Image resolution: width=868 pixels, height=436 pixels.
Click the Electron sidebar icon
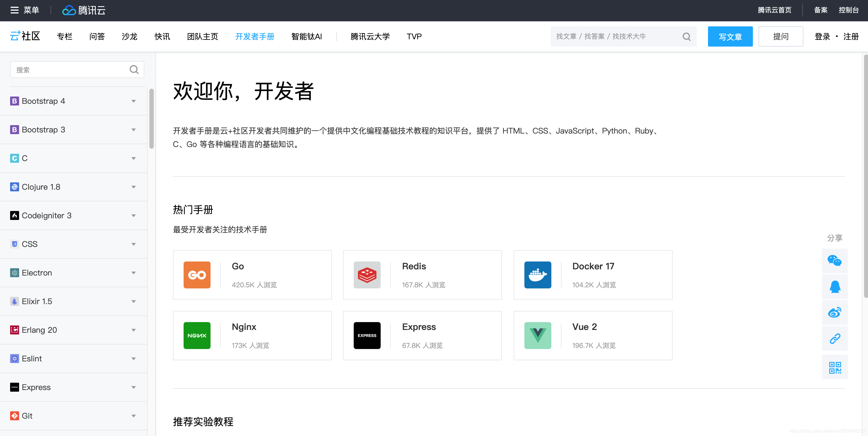click(x=15, y=273)
